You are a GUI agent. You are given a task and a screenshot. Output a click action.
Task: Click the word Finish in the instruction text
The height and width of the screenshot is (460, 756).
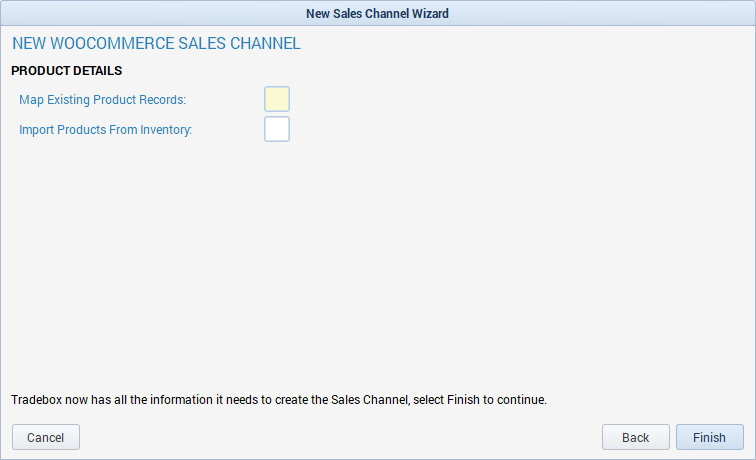click(463, 400)
